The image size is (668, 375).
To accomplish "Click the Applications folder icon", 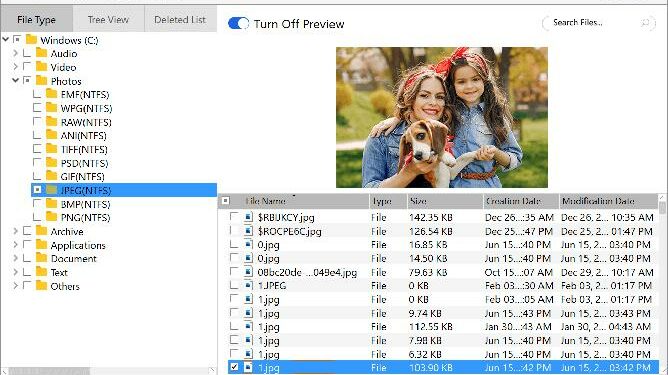I will [41, 245].
